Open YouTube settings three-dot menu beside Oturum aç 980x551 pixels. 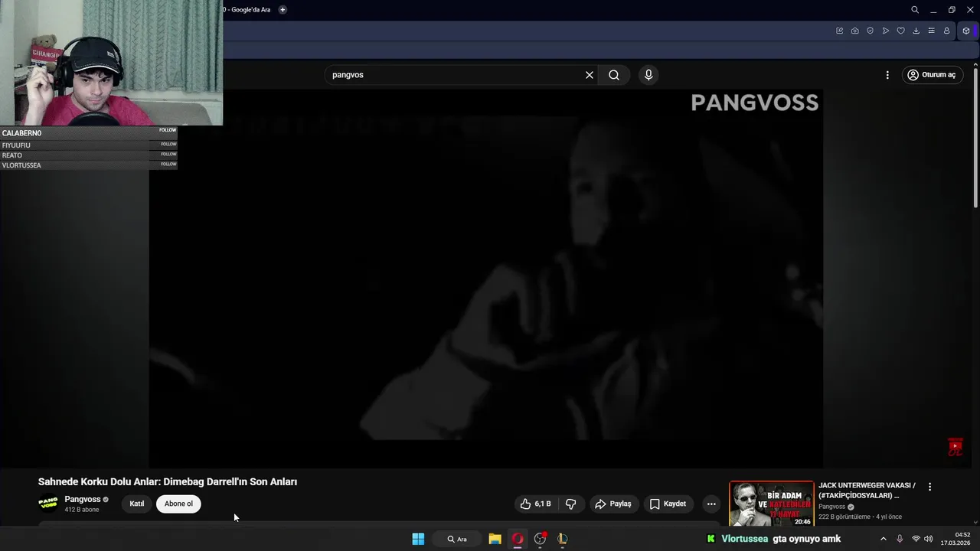(x=887, y=75)
